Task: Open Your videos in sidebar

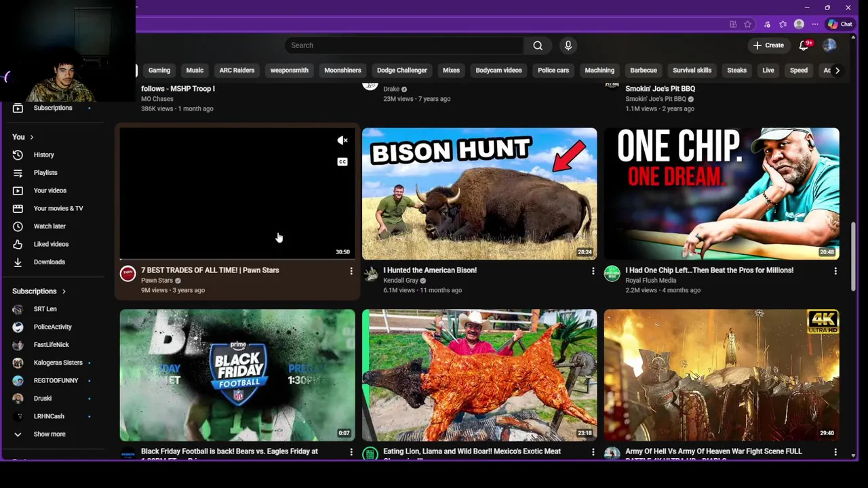Action: click(x=50, y=190)
